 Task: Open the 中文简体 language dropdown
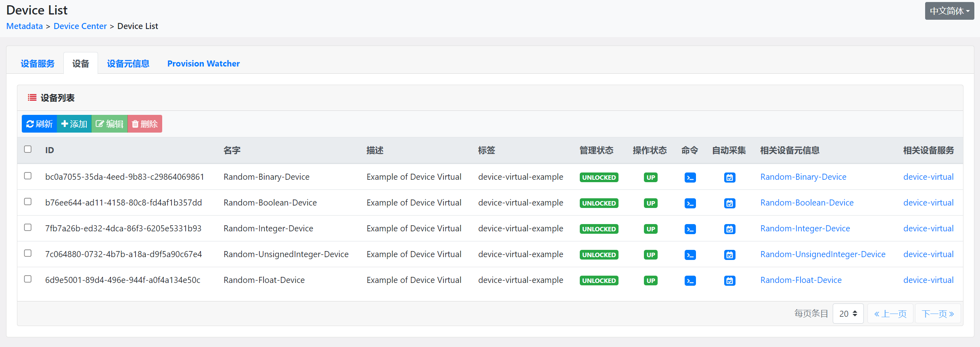point(949,11)
